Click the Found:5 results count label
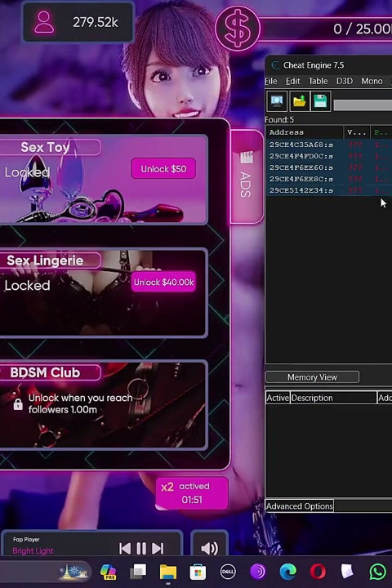This screenshot has height=588, width=392. [x=279, y=119]
